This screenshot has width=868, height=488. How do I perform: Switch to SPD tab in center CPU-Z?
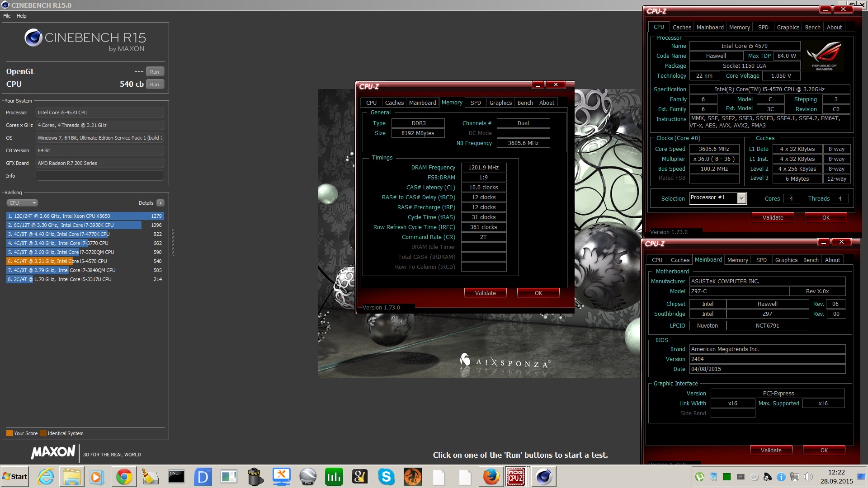pyautogui.click(x=476, y=103)
